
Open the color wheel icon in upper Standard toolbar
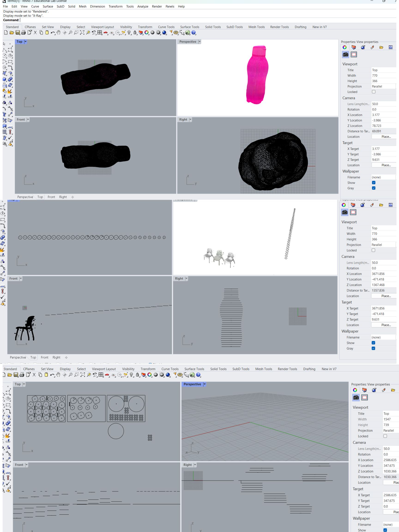pyautogui.click(x=146, y=33)
